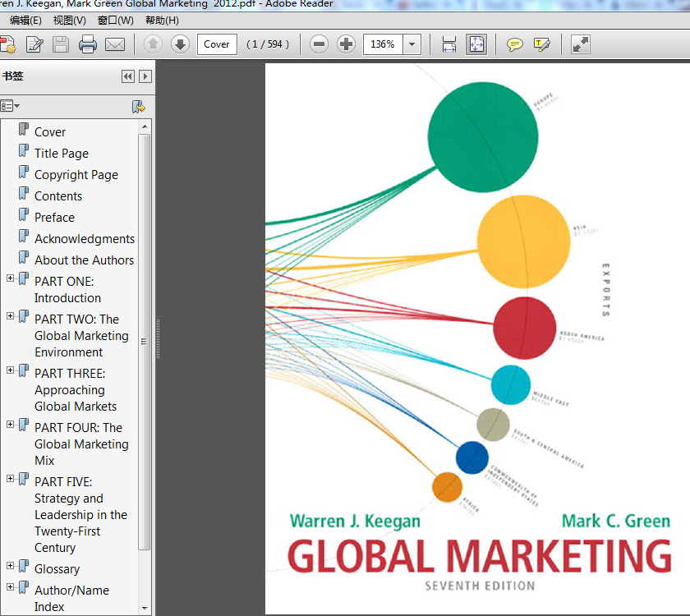Click the zoom in plus button
This screenshot has height=616, width=690.
(347, 44)
